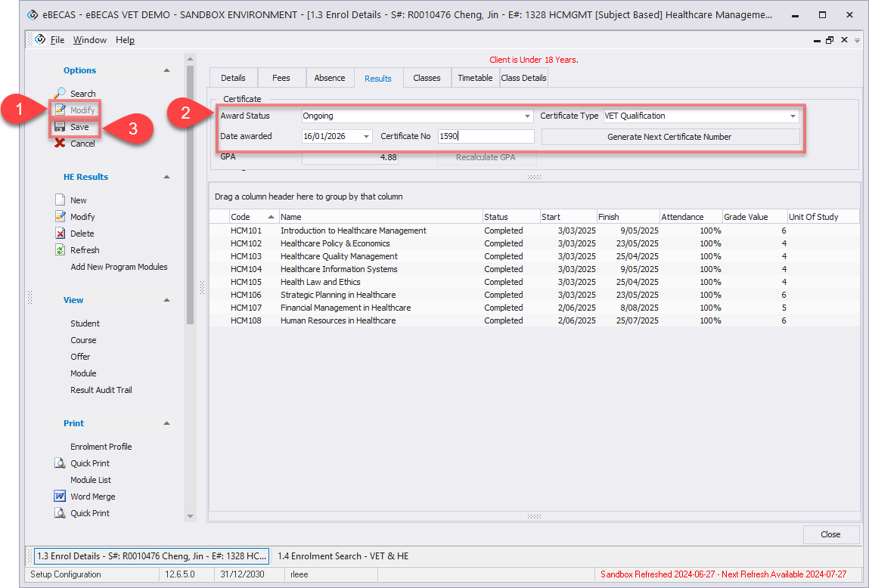Open the Certificate Type dropdown

pyautogui.click(x=793, y=116)
